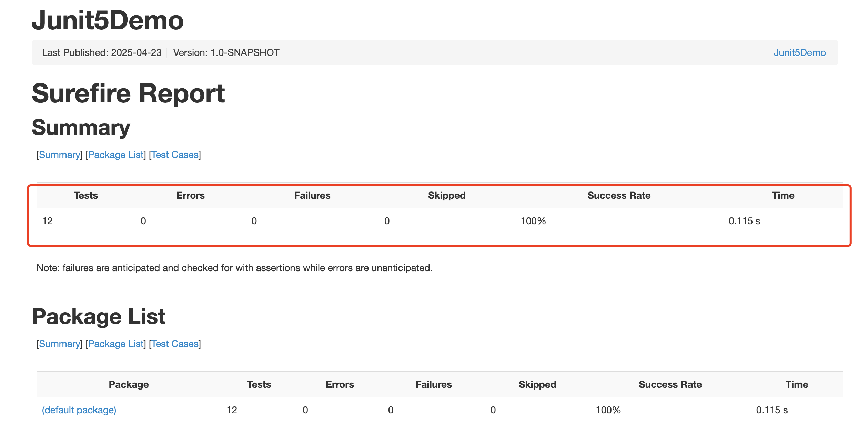Open the (default package) link
This screenshot has width=868, height=443.
click(79, 410)
